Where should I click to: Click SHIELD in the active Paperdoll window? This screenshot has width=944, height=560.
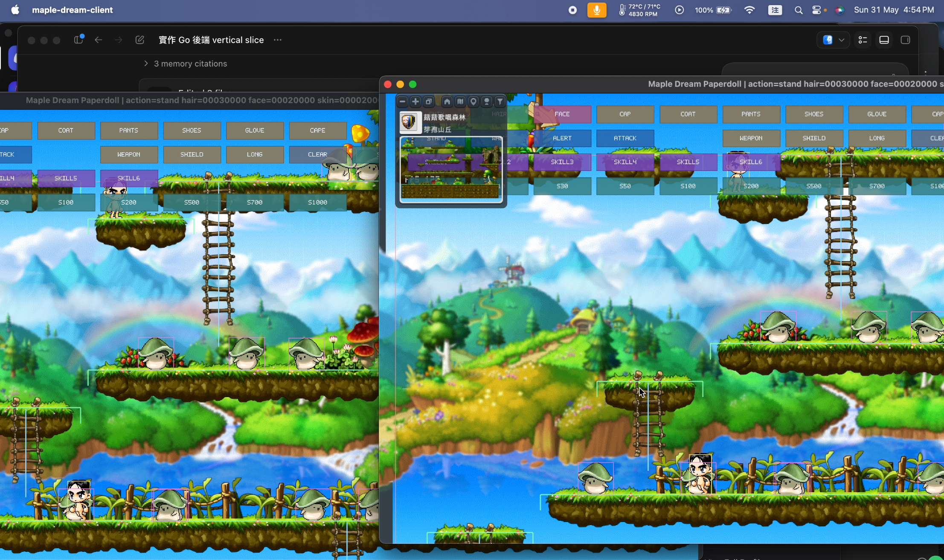coord(814,138)
